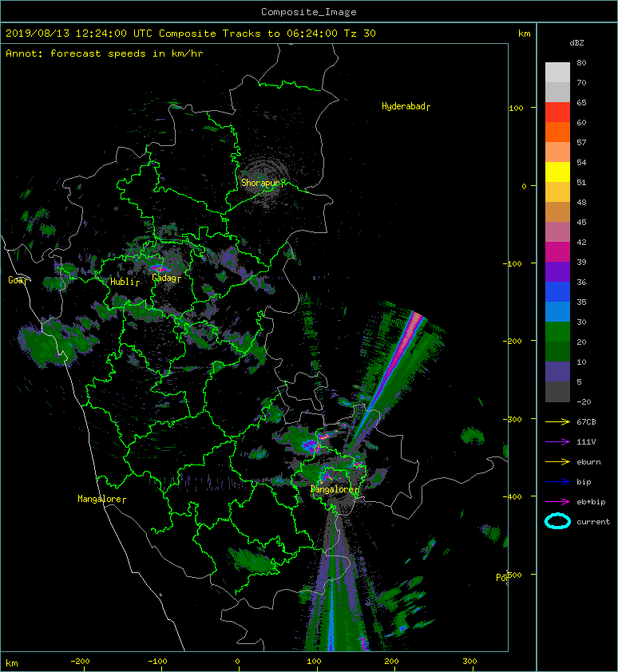Pick the purple swatch between 39 and 36

(x=557, y=271)
